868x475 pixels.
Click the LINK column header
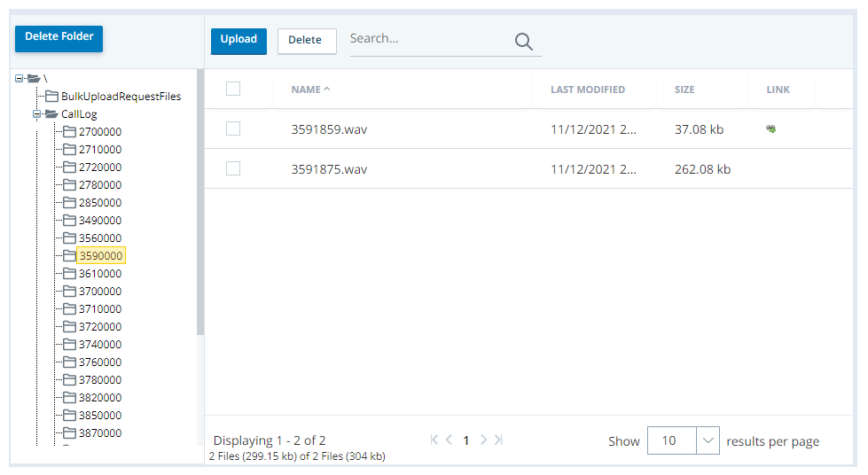[778, 90]
